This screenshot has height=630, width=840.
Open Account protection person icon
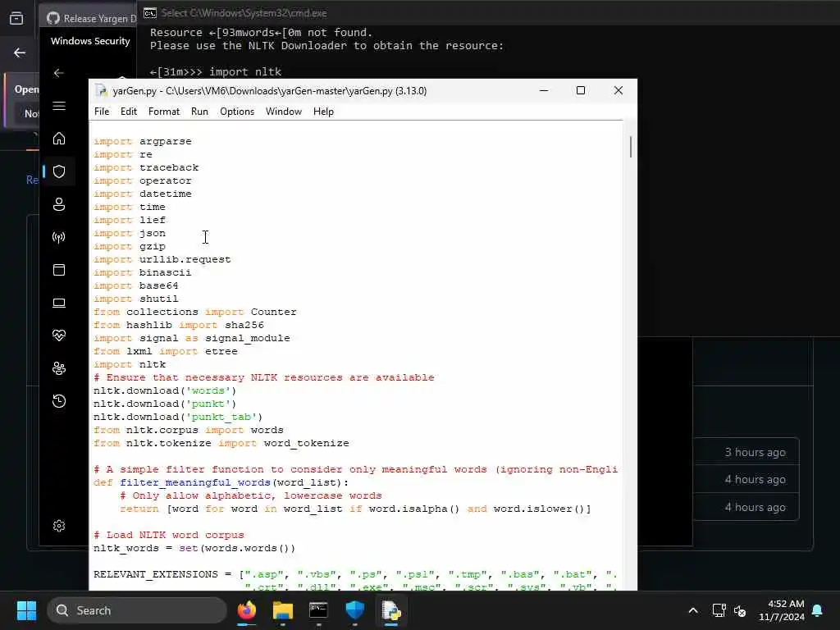(x=59, y=204)
